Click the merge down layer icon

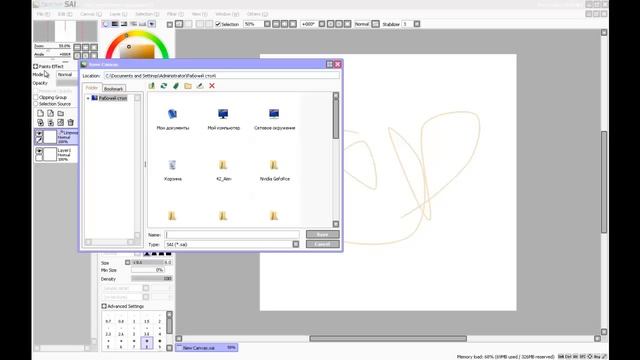(51, 122)
